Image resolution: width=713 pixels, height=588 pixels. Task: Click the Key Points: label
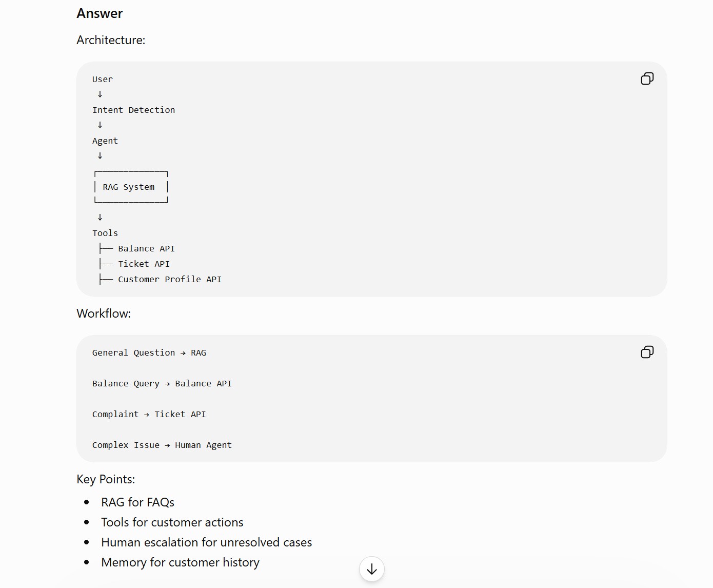click(106, 479)
